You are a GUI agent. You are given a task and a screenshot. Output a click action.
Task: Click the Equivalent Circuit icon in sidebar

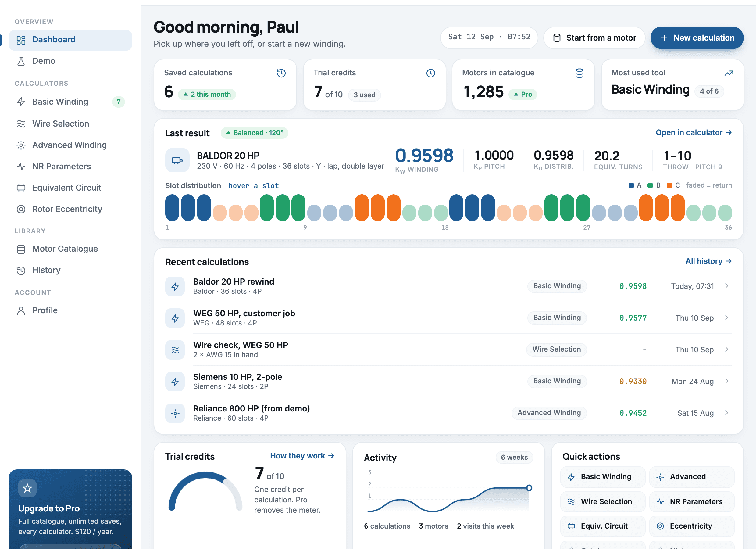[x=21, y=188]
